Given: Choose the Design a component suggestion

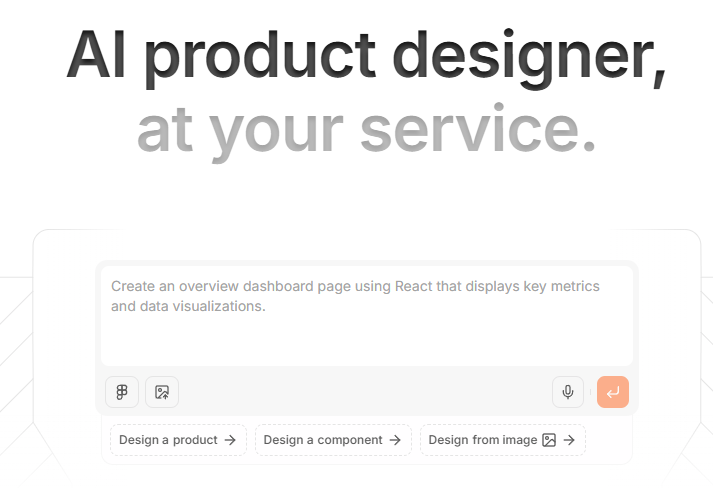Looking at the screenshot, I should 333,440.
